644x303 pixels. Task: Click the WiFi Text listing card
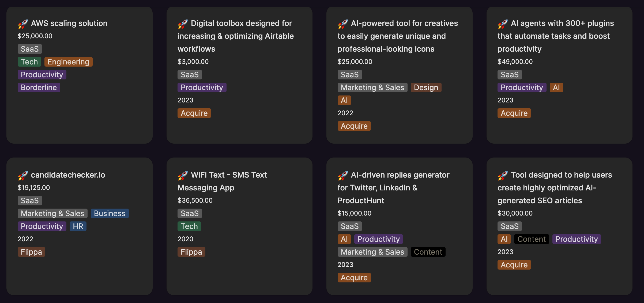tap(239, 226)
